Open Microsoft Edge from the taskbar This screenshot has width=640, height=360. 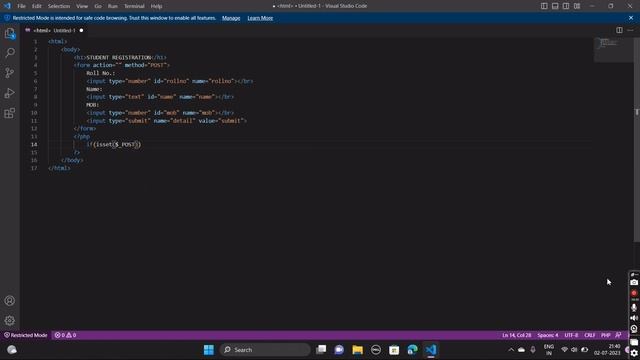tap(413, 350)
